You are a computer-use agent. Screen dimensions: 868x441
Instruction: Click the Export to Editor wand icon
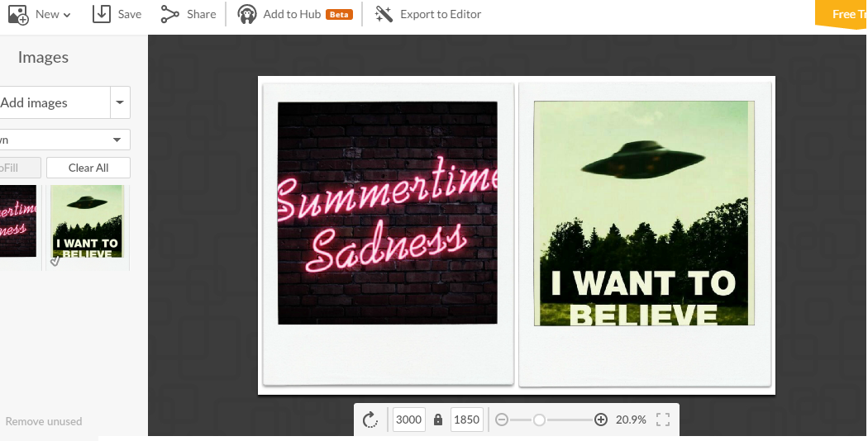384,14
